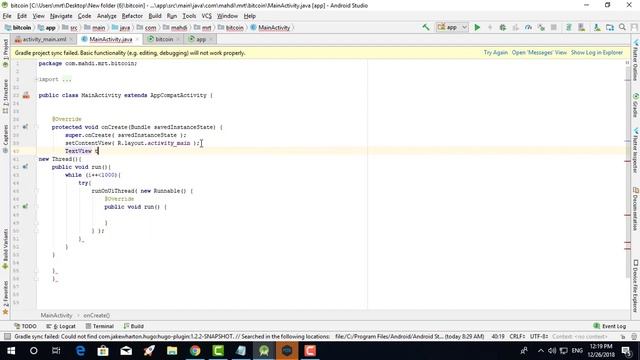This screenshot has height=360, width=640.
Task: Open the Event Log button
Action: pos(610,326)
